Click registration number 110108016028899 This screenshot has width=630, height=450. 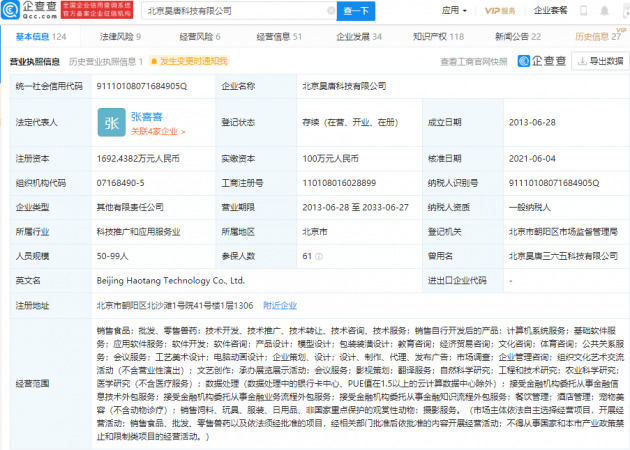click(x=339, y=183)
